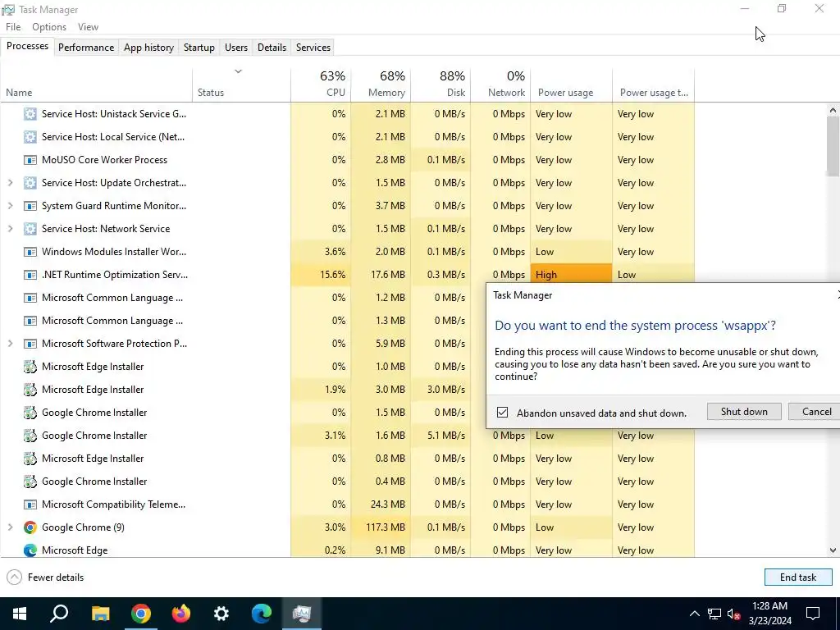The image size is (840, 630).
Task: Switch to the App history tab
Action: 149,47
